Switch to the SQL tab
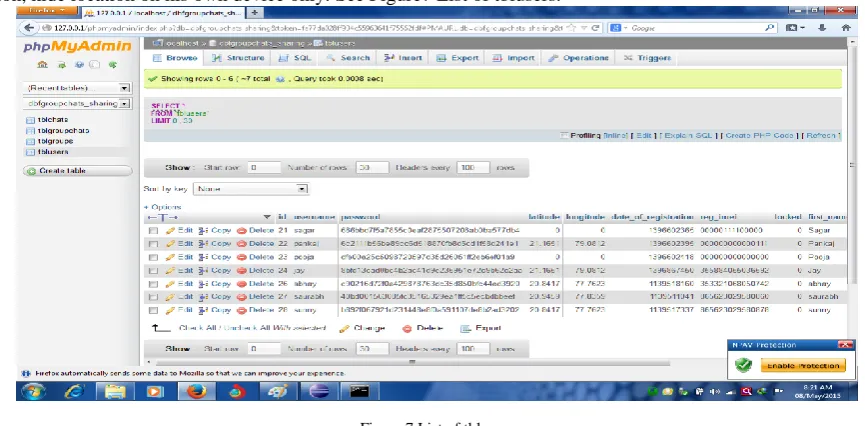Viewport: 865px width, 426px height. 295,58
